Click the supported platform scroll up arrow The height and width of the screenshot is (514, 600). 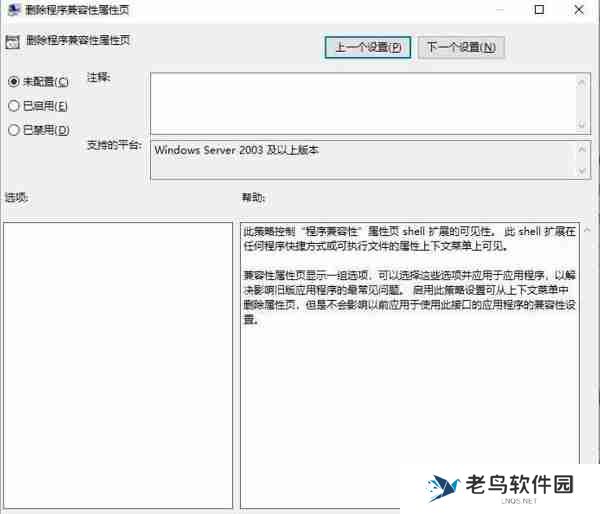coord(582,149)
